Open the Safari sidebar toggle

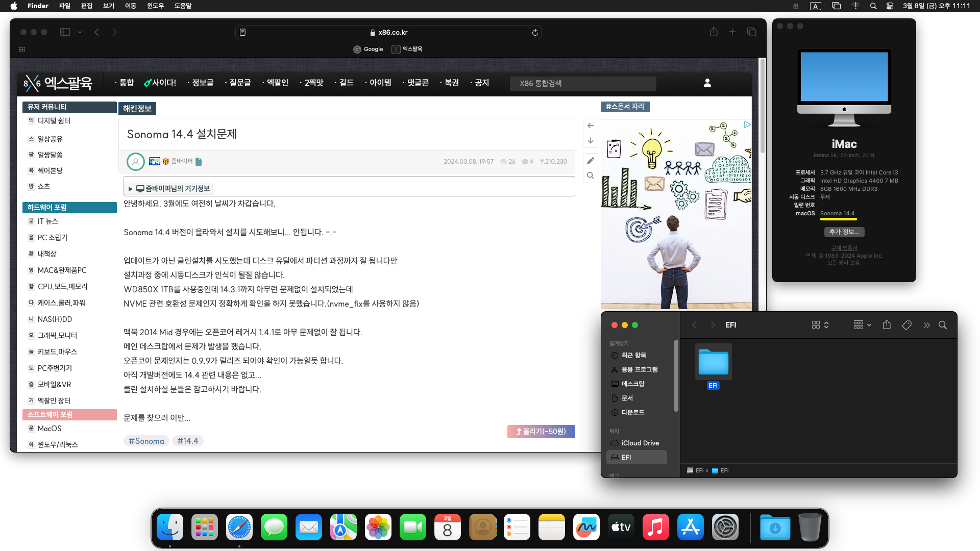click(x=65, y=32)
